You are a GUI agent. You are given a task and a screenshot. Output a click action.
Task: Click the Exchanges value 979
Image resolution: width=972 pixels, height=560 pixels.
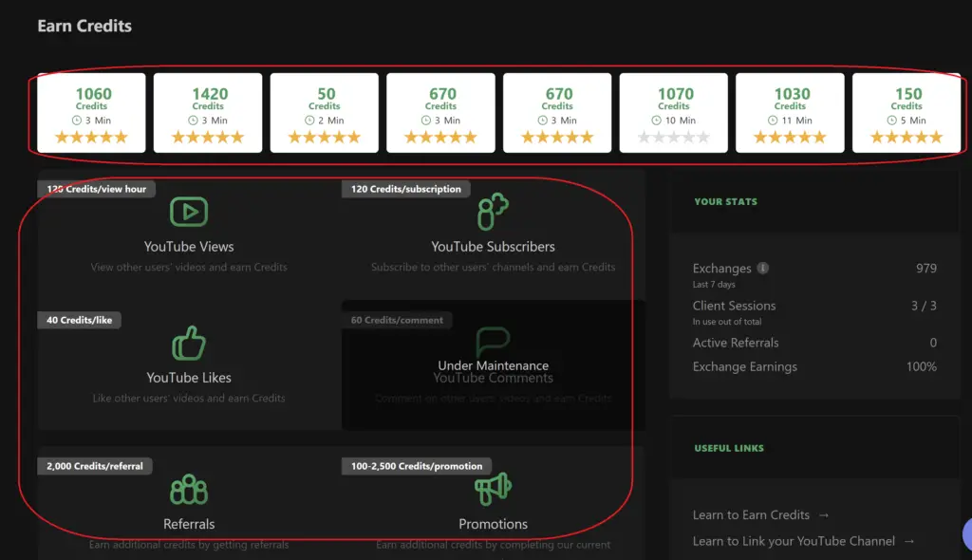(926, 268)
